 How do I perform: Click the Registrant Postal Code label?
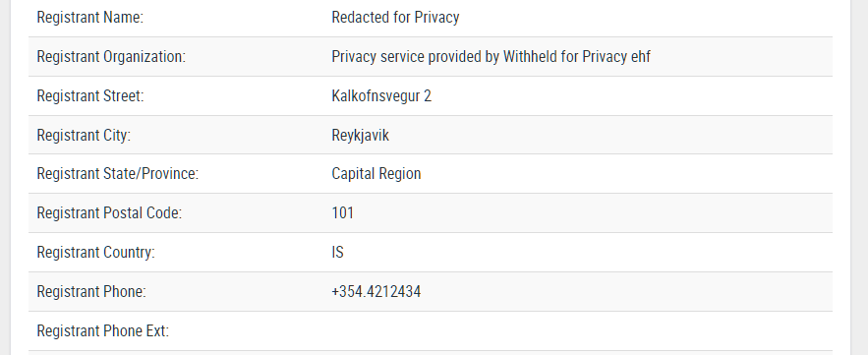109,212
